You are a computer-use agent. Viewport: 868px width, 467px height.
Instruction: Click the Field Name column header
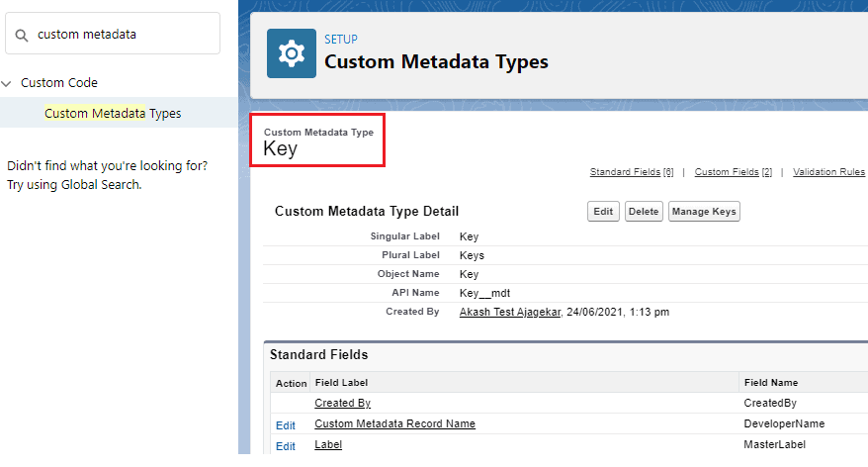(770, 382)
